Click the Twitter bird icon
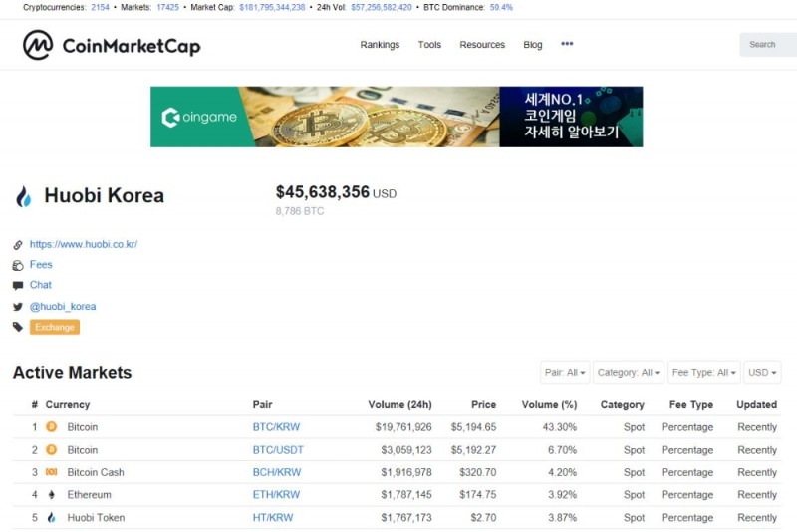Image resolution: width=797 pixels, height=532 pixels. click(18, 307)
